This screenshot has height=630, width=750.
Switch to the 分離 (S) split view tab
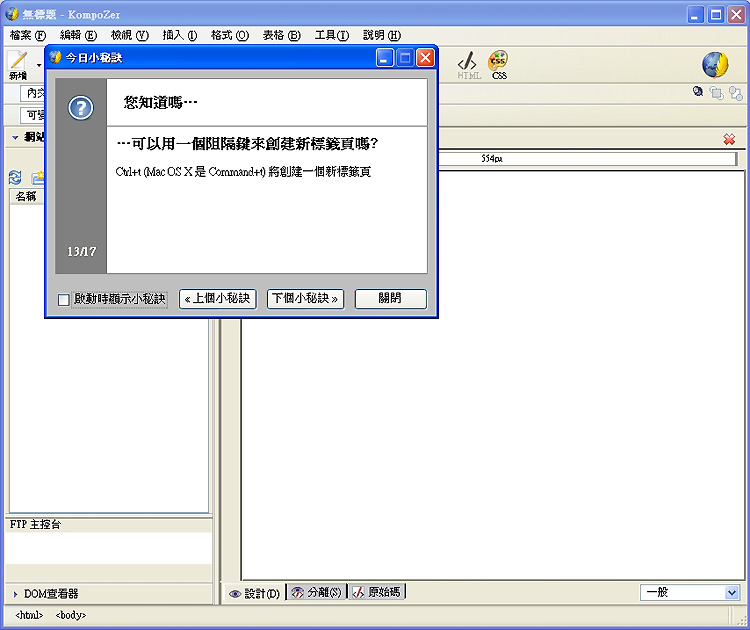316,592
